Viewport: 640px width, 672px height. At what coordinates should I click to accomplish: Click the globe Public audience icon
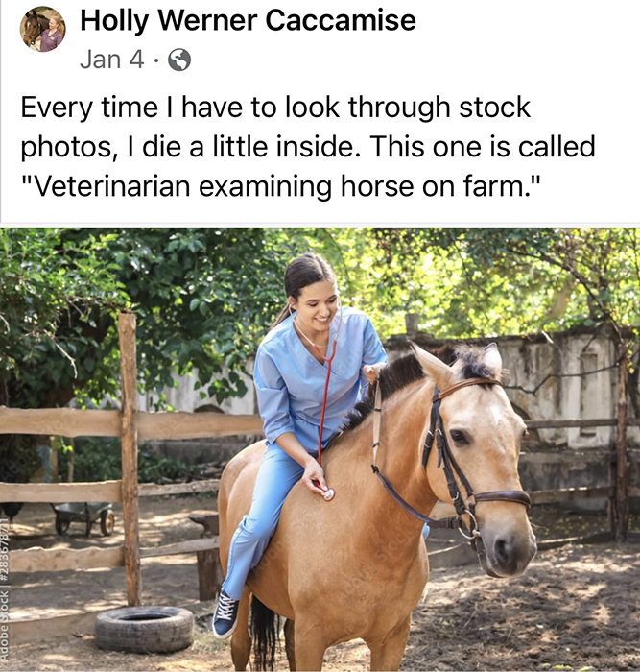click(x=179, y=60)
